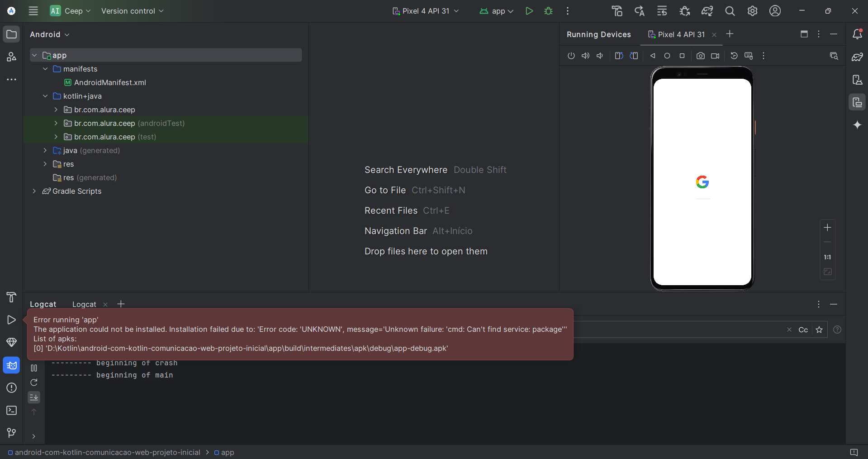Expand the br.com.alura.ceep (androidTest) package
This screenshot has height=459, width=868.
[x=56, y=123]
